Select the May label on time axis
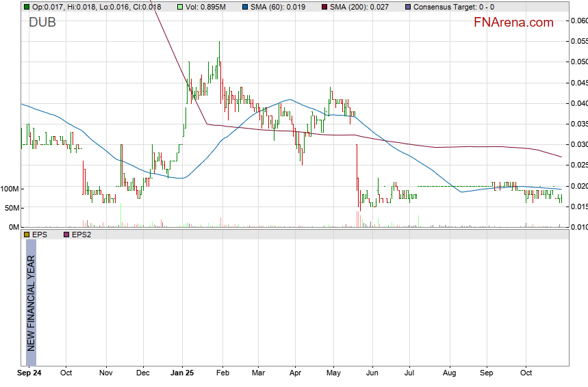The width and height of the screenshot is (588, 387). pyautogui.click(x=333, y=374)
